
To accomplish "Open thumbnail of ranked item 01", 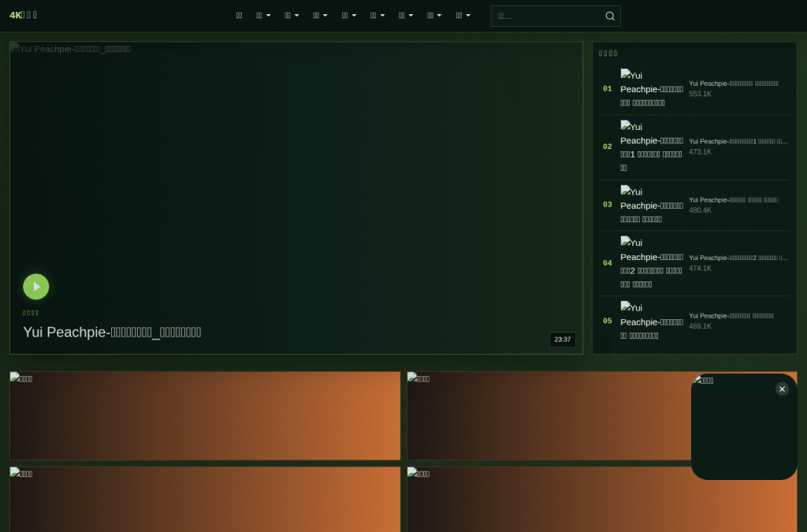I will click(652, 88).
